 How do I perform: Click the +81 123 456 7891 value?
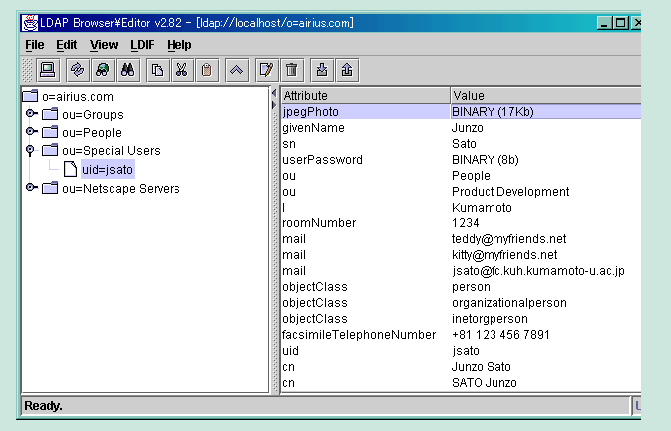tap(501, 335)
